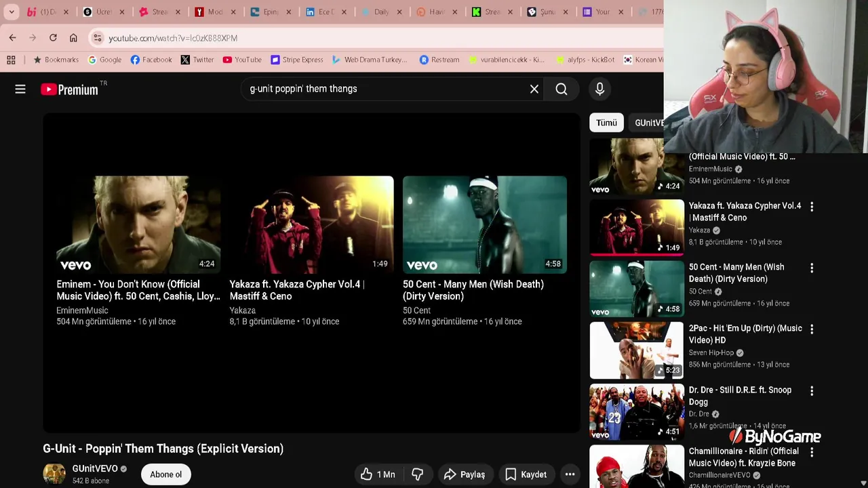Open GUnitVEVO verified badge icon

123,469
